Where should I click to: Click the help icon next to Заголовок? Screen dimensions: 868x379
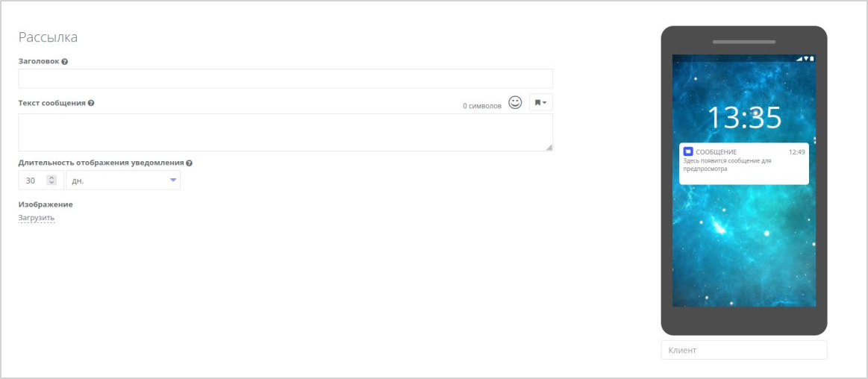(x=65, y=62)
